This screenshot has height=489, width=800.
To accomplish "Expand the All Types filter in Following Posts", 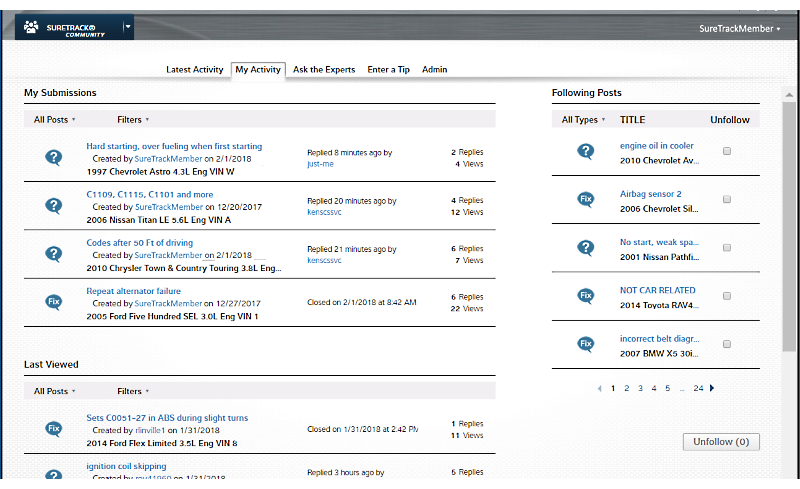I will click(x=583, y=120).
